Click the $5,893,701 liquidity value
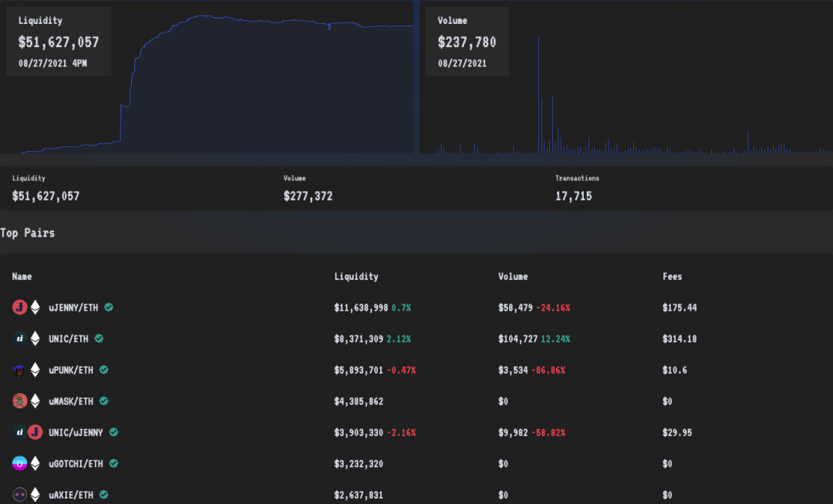This screenshot has width=833, height=504. pyautogui.click(x=359, y=371)
